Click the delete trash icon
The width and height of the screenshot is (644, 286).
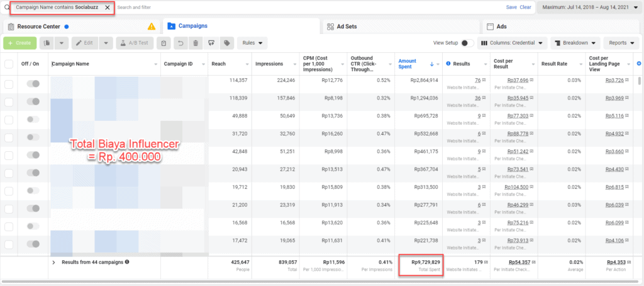click(195, 43)
